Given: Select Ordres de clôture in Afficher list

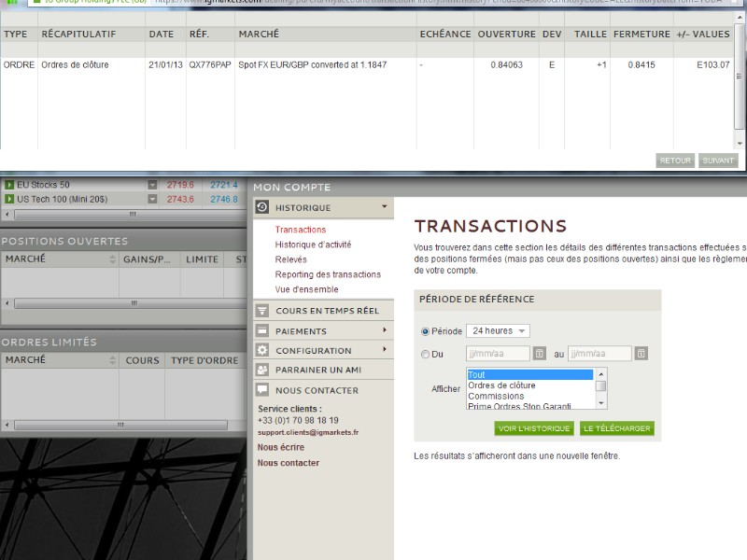Looking at the screenshot, I should 530,385.
